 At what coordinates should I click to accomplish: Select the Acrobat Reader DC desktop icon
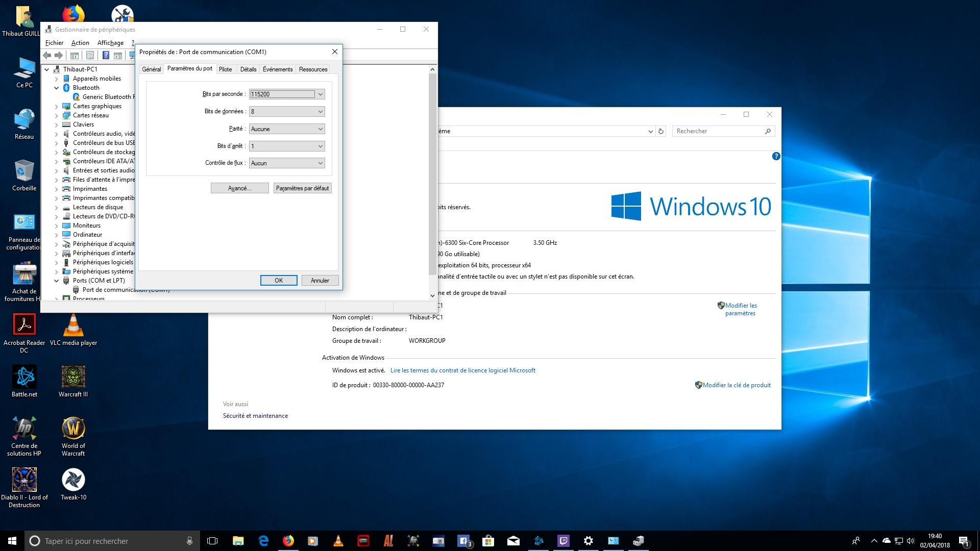(x=24, y=334)
